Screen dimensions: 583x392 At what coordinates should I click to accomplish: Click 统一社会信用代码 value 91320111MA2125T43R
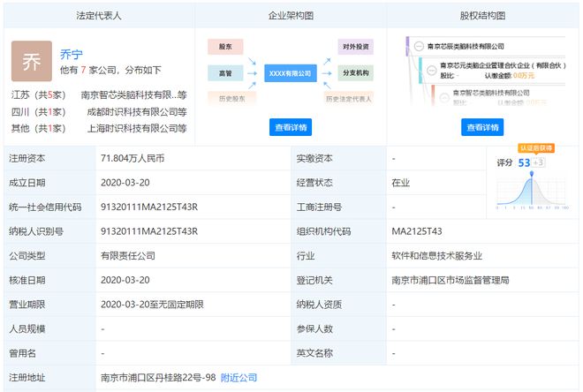[149, 207]
